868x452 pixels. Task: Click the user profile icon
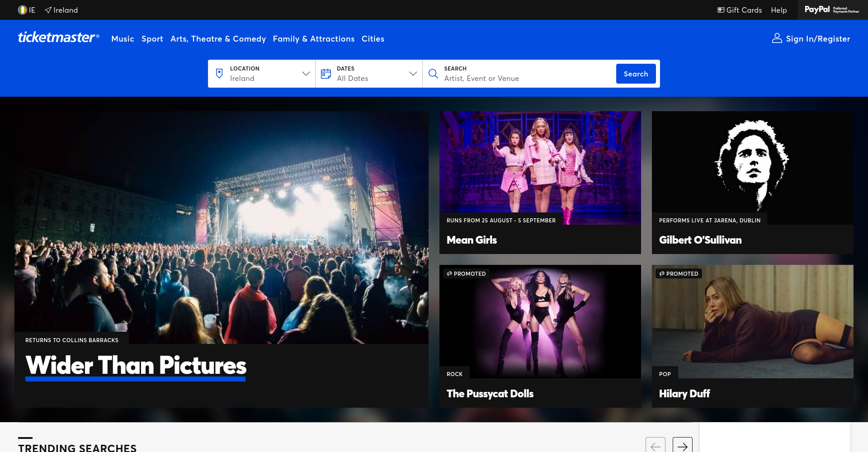pyautogui.click(x=777, y=38)
